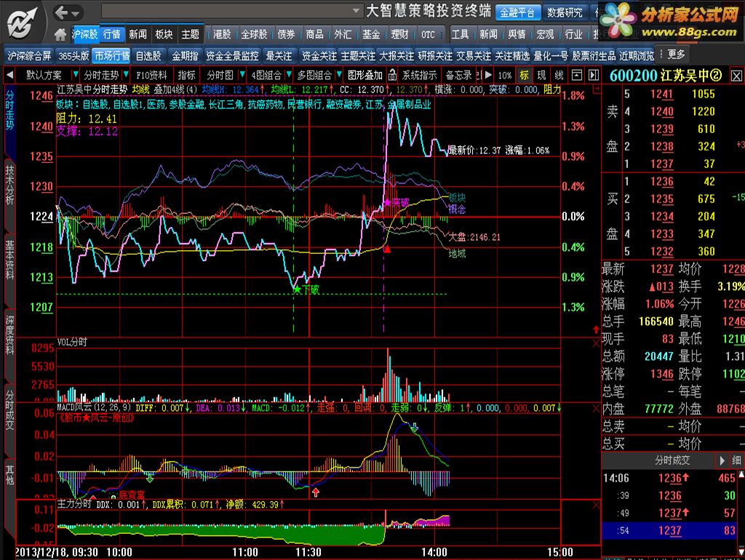Click the home house icon
The width and height of the screenshot is (745, 560).
(60, 35)
